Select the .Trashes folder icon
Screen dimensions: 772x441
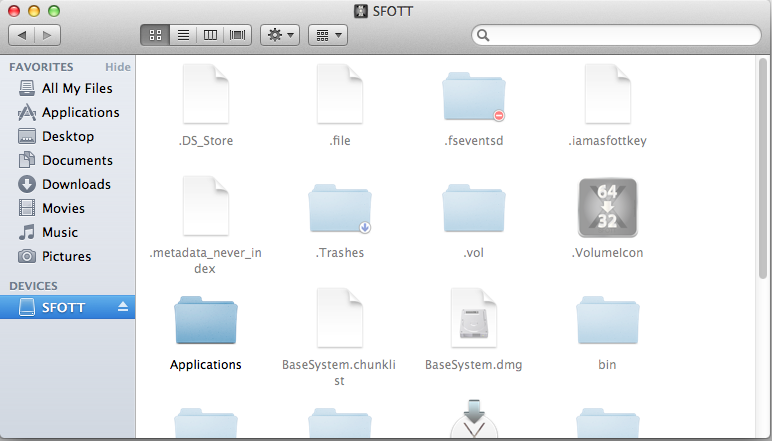click(340, 208)
